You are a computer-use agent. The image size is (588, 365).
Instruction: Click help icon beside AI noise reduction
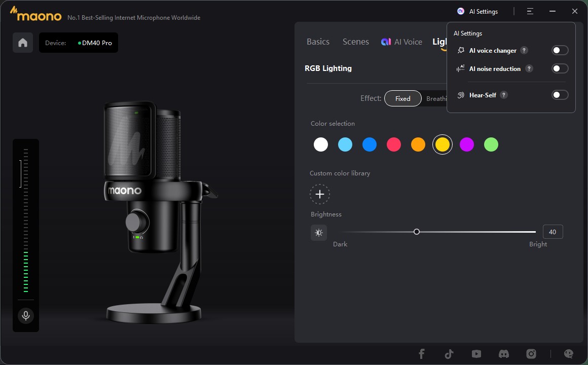coord(529,68)
